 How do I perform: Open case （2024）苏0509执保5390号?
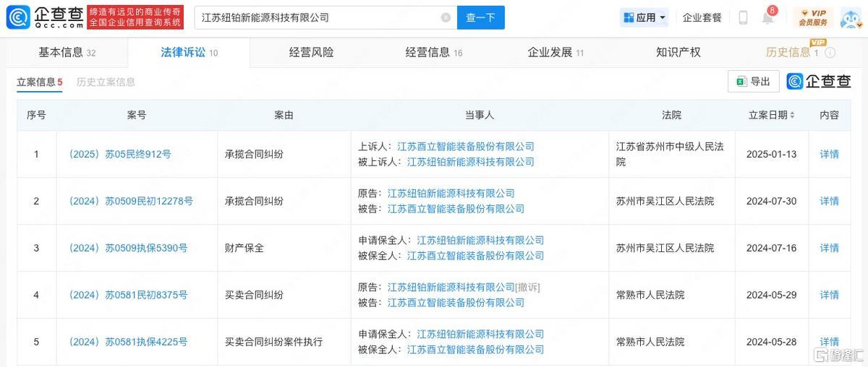(127, 248)
